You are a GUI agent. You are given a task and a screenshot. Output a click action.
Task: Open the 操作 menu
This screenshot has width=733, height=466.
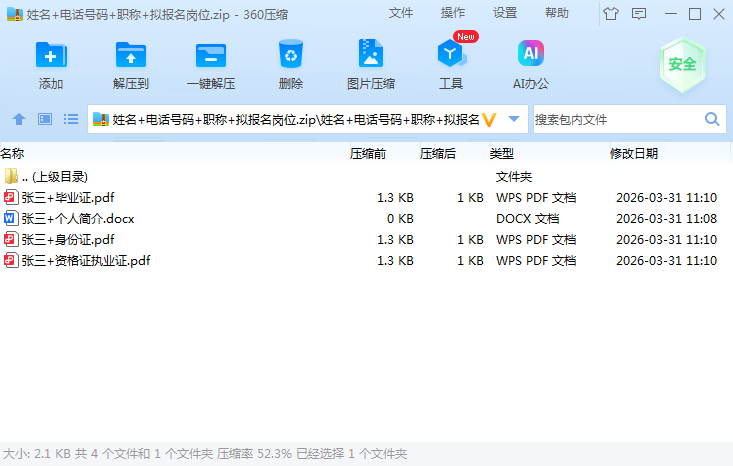[x=453, y=13]
